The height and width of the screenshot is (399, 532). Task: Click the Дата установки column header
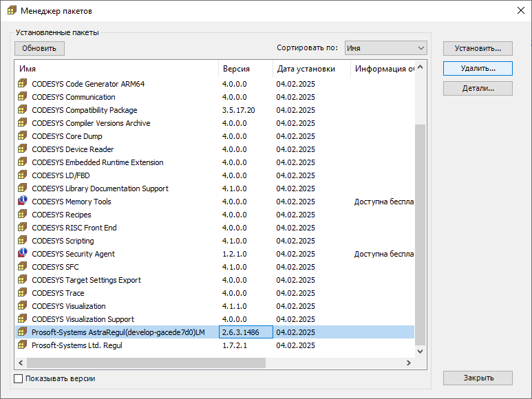pos(311,69)
